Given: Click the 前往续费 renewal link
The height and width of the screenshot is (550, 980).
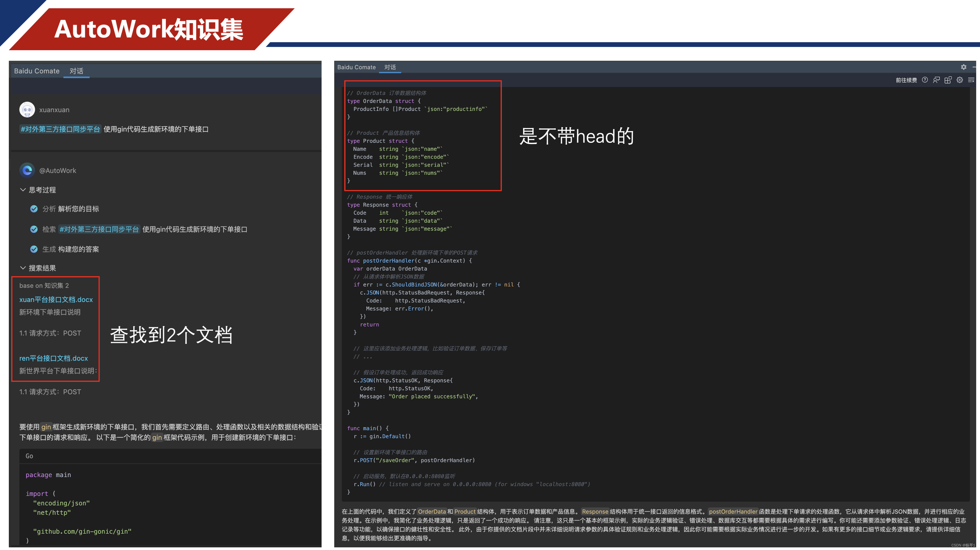Looking at the screenshot, I should (x=906, y=80).
